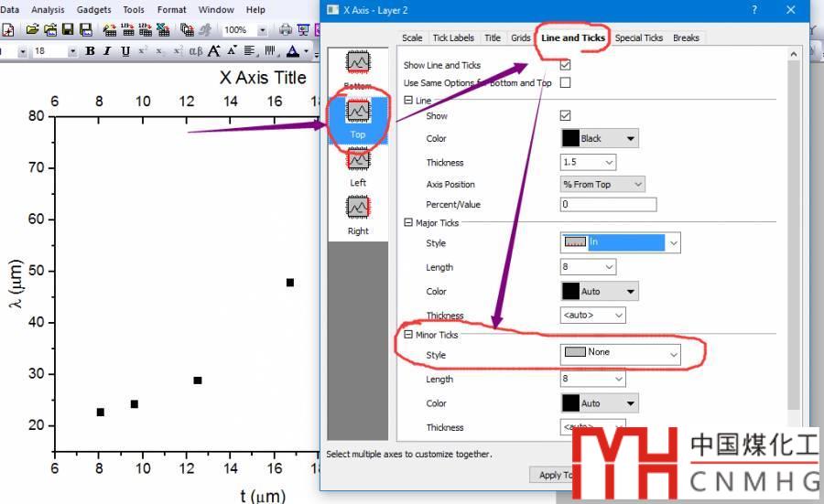Click the new graph page icon
This screenshot has width=824, height=504.
click(8, 30)
